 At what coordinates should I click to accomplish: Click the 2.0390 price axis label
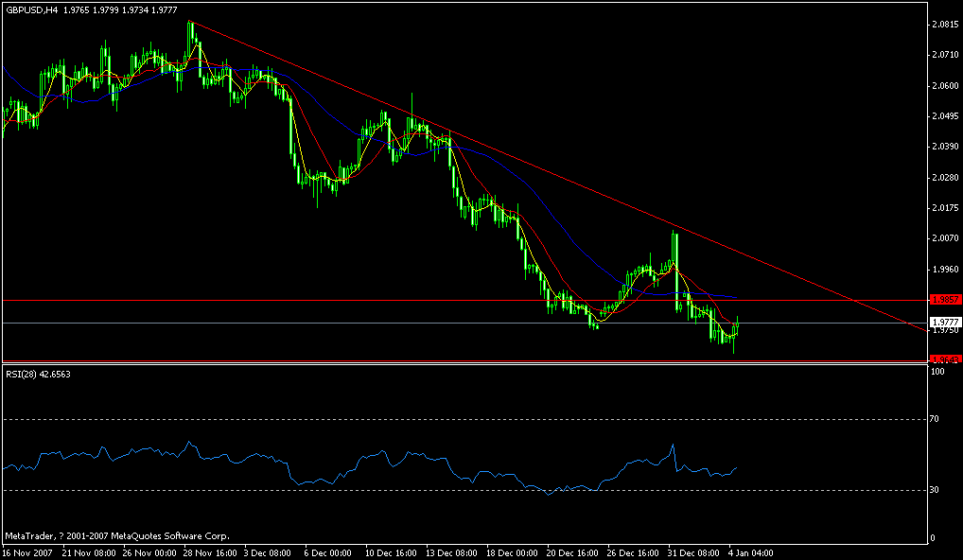[945, 147]
